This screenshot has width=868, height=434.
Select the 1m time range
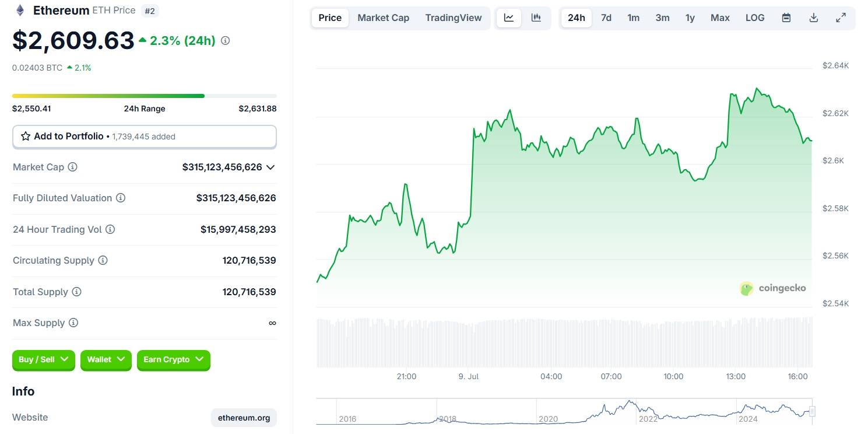click(634, 17)
